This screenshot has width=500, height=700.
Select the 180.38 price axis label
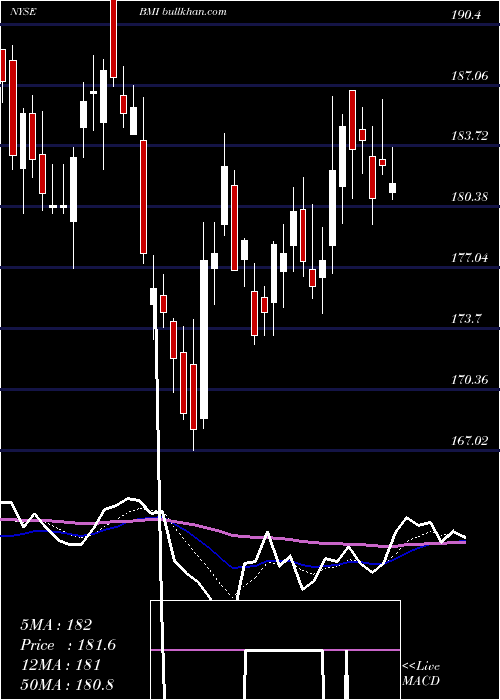point(470,197)
